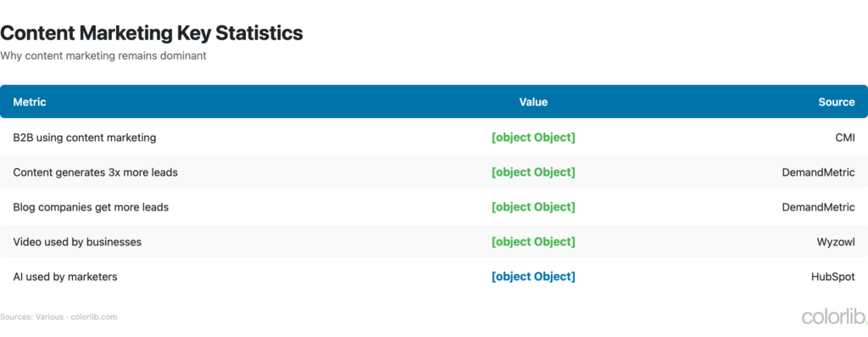868x337 pixels.
Task: Open the colorlib logo
Action: [835, 317]
